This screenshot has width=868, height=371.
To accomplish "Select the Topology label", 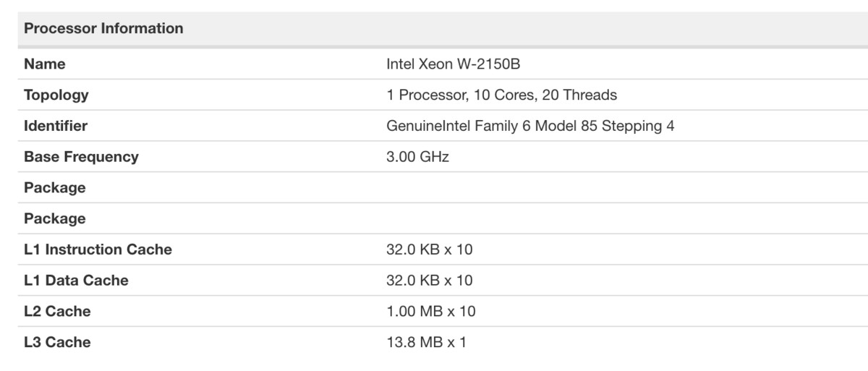I will tap(56, 95).
